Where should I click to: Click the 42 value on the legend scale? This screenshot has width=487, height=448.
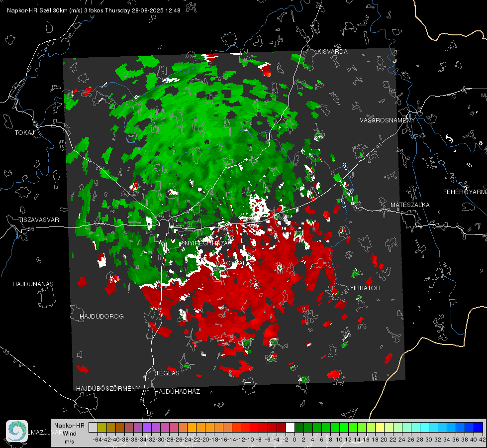483,440
